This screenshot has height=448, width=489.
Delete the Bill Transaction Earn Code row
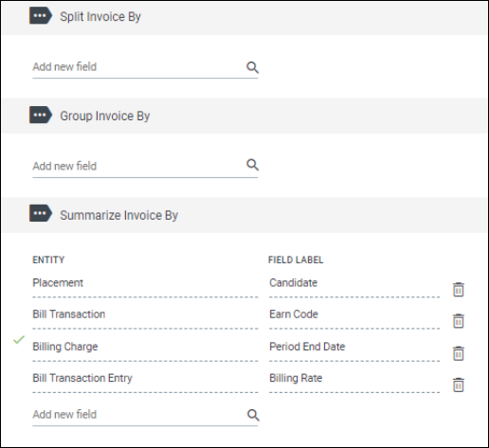(x=459, y=321)
